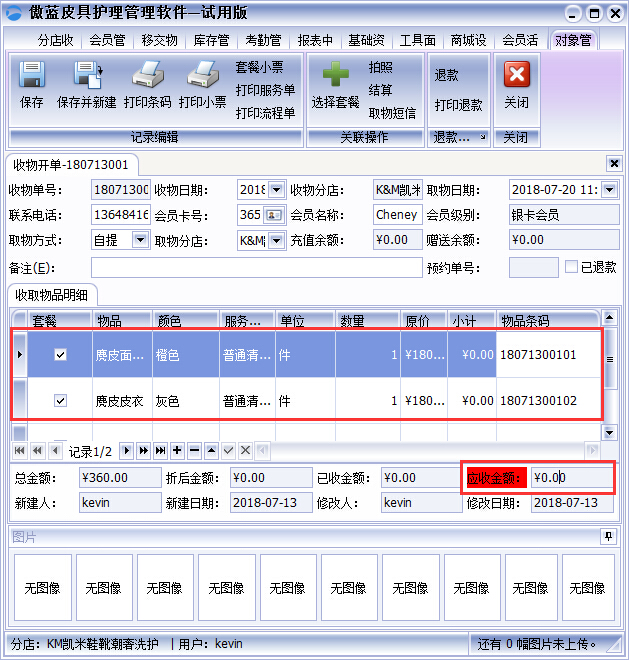Click the 打印小票 printer icon
This screenshot has height=660, width=629.
tap(203, 76)
